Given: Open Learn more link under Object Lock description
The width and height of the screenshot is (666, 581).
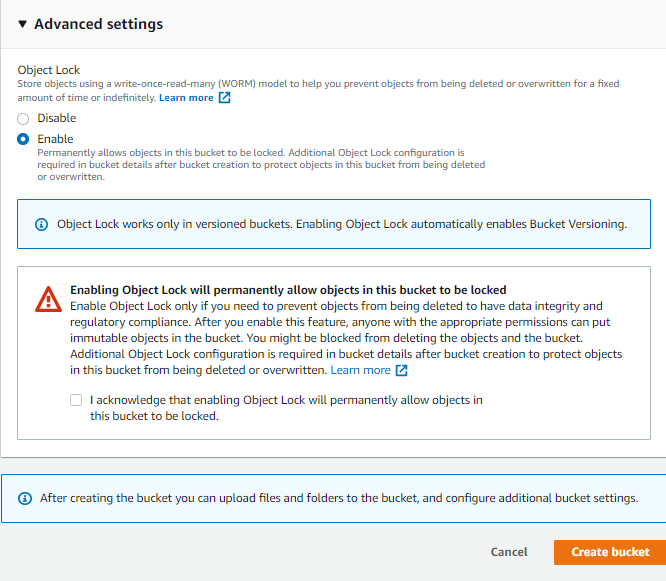Looking at the screenshot, I should click(186, 98).
